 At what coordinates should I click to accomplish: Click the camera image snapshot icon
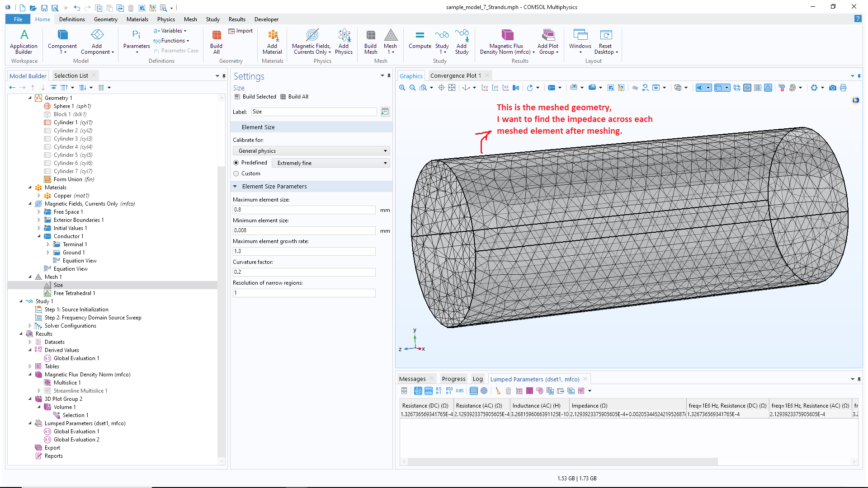[x=832, y=88]
